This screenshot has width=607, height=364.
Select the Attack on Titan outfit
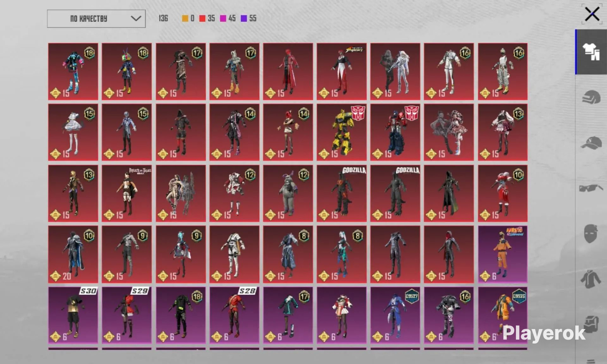coord(127,193)
